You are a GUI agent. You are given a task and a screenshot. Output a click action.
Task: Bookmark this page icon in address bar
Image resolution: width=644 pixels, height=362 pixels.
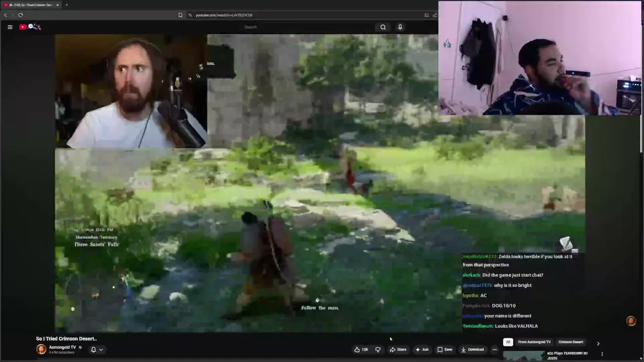[x=180, y=15]
